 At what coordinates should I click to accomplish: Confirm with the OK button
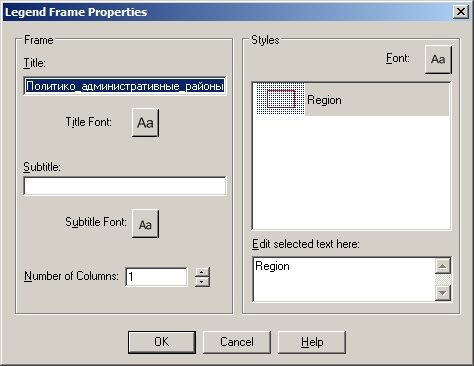(162, 342)
